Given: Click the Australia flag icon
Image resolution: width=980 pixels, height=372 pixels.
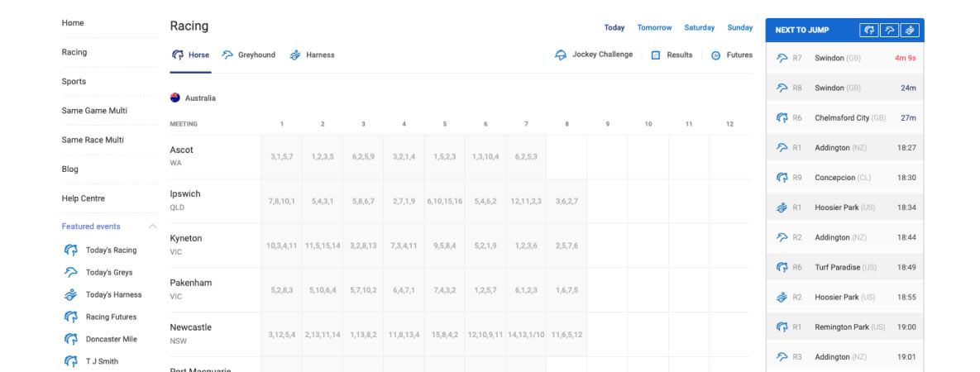Looking at the screenshot, I should tap(175, 98).
